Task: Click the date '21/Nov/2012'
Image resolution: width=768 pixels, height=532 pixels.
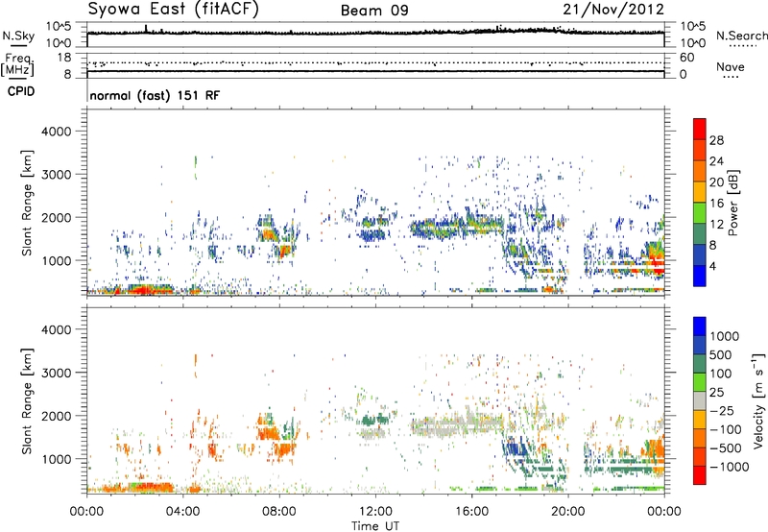Action: tap(613, 10)
